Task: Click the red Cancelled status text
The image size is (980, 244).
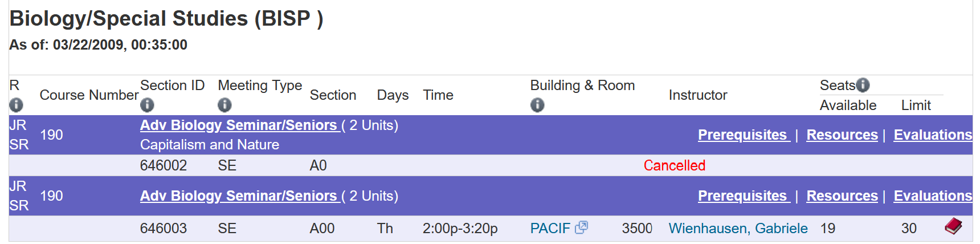Action: point(675,165)
